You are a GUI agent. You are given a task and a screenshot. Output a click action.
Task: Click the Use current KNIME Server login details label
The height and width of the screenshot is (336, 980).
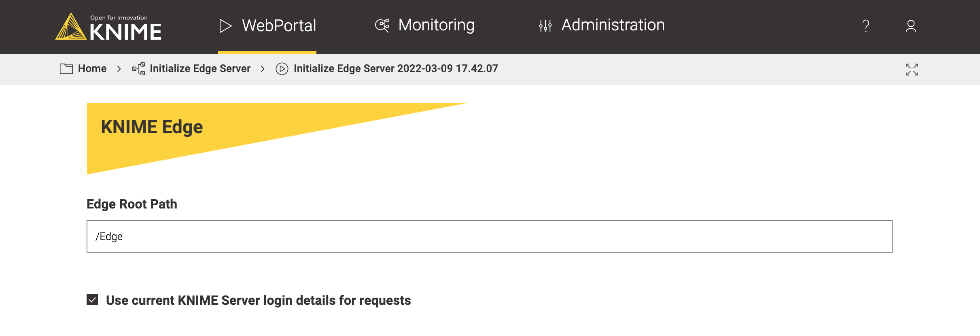click(259, 300)
